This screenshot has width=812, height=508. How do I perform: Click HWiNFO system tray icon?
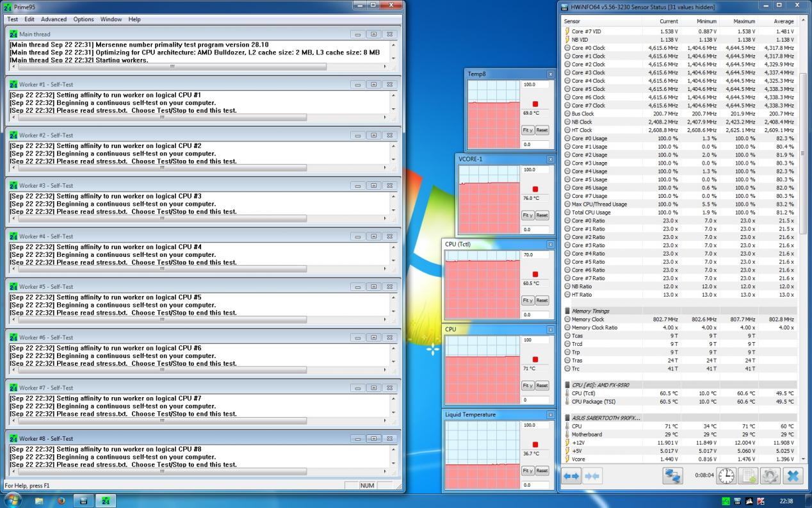click(x=738, y=501)
